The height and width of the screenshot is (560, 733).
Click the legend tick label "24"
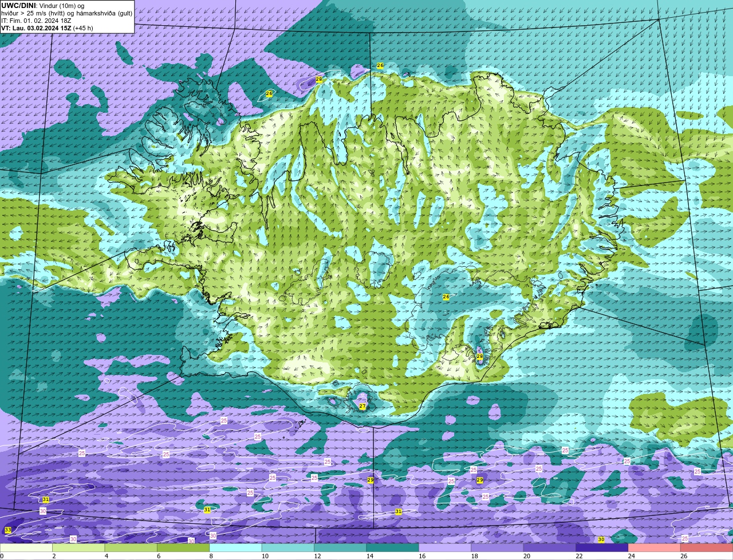631,556
